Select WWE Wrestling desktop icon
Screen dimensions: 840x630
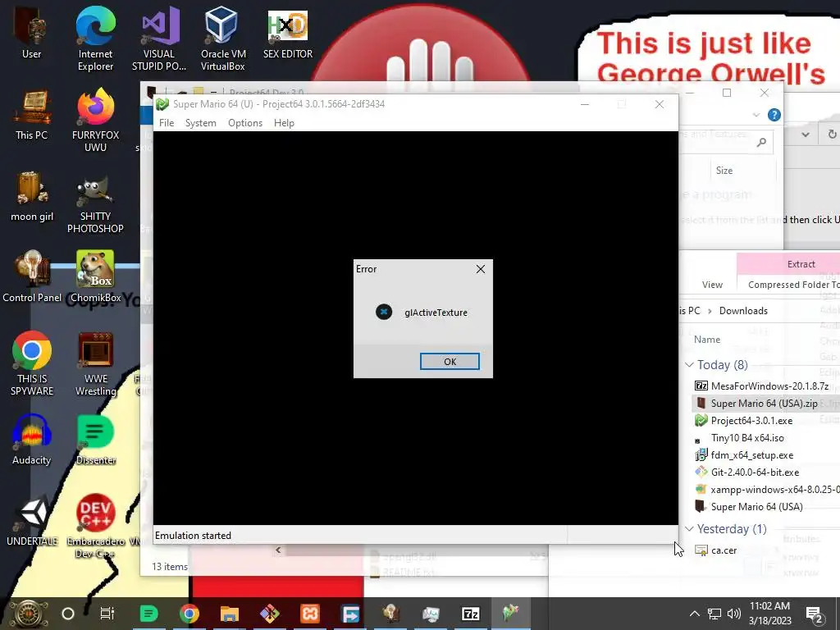(95, 364)
